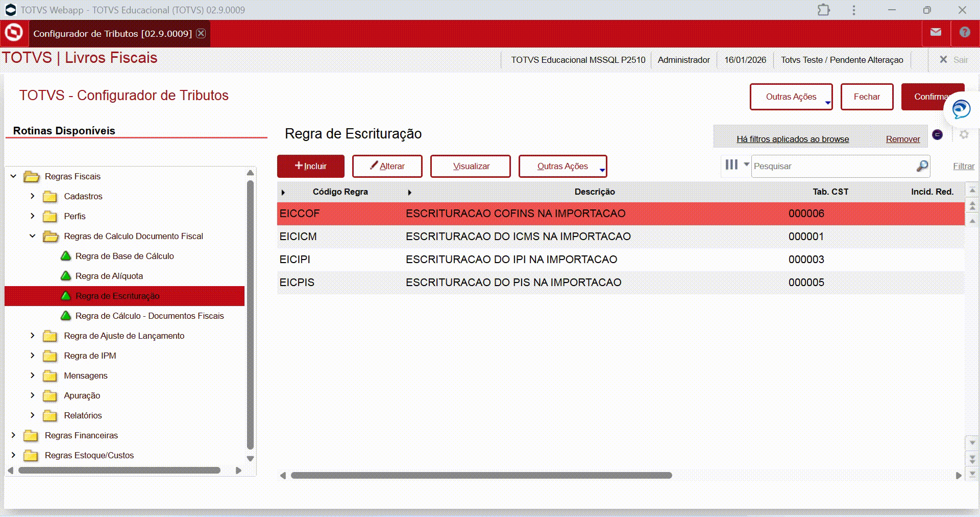Expand the Regras Estoque/Custos node

(x=13, y=455)
